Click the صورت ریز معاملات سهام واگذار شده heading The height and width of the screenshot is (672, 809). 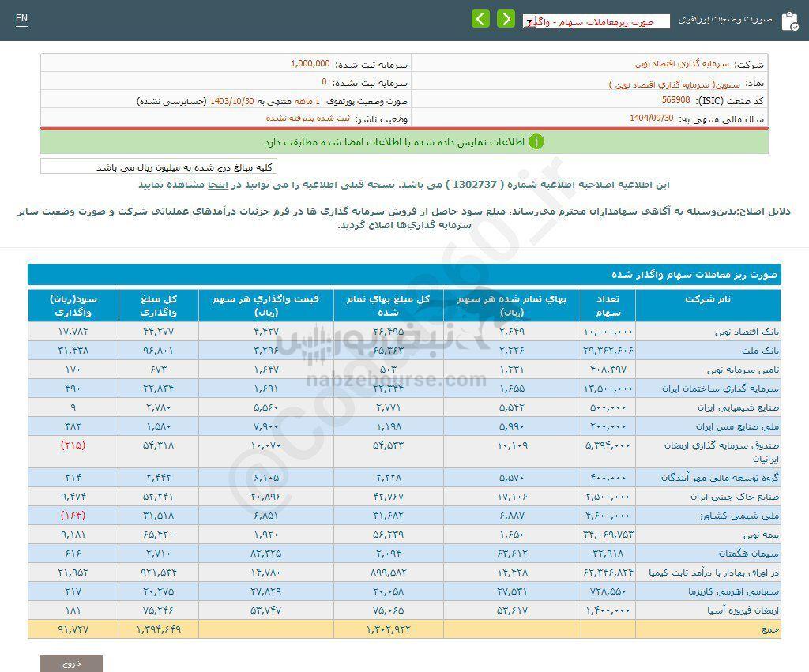click(x=694, y=275)
